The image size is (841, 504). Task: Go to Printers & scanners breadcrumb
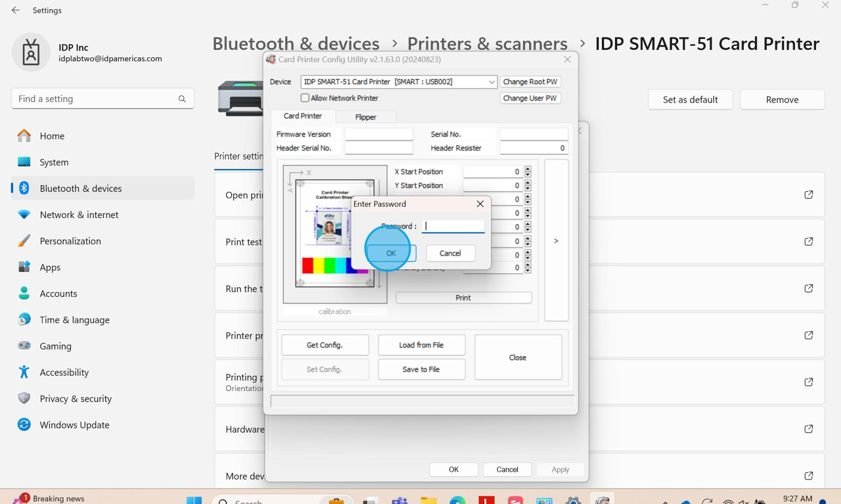pyautogui.click(x=488, y=43)
